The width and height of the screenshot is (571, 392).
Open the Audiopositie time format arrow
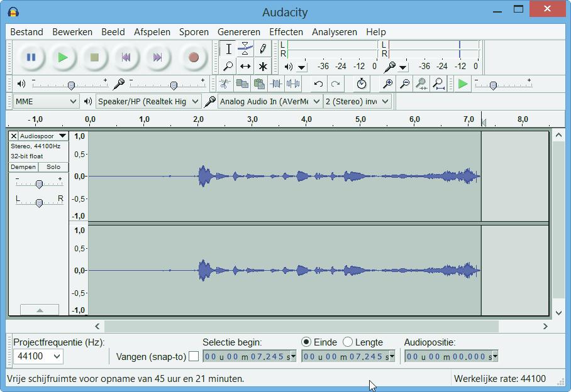coord(496,356)
